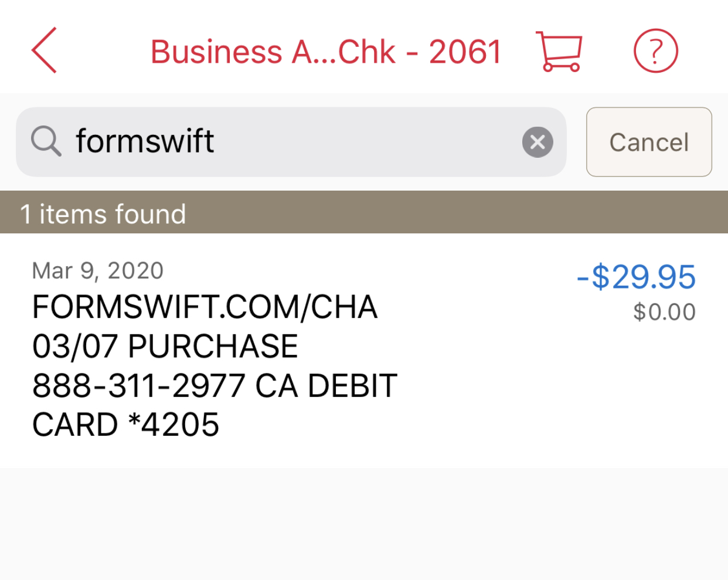Click the empty area below the results
This screenshot has width=728, height=580.
click(363, 522)
